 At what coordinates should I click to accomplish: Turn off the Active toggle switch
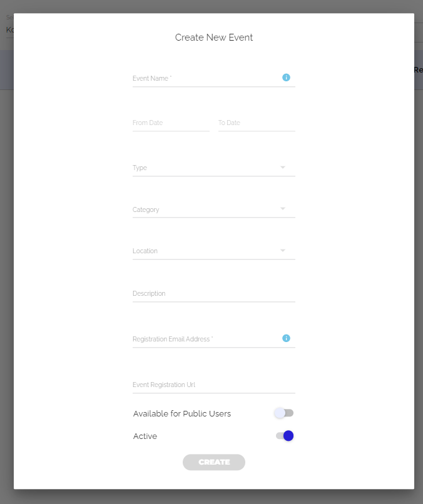click(x=285, y=436)
